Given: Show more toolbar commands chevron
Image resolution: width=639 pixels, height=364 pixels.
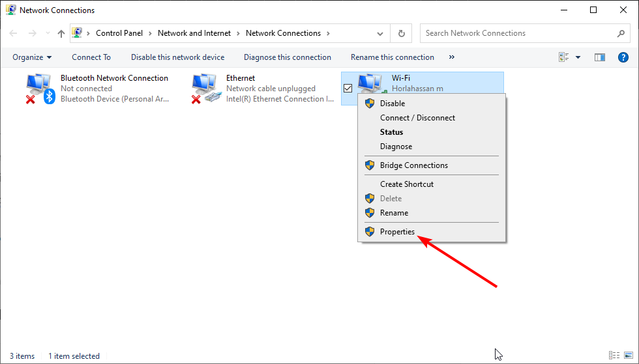Looking at the screenshot, I should pyautogui.click(x=451, y=57).
